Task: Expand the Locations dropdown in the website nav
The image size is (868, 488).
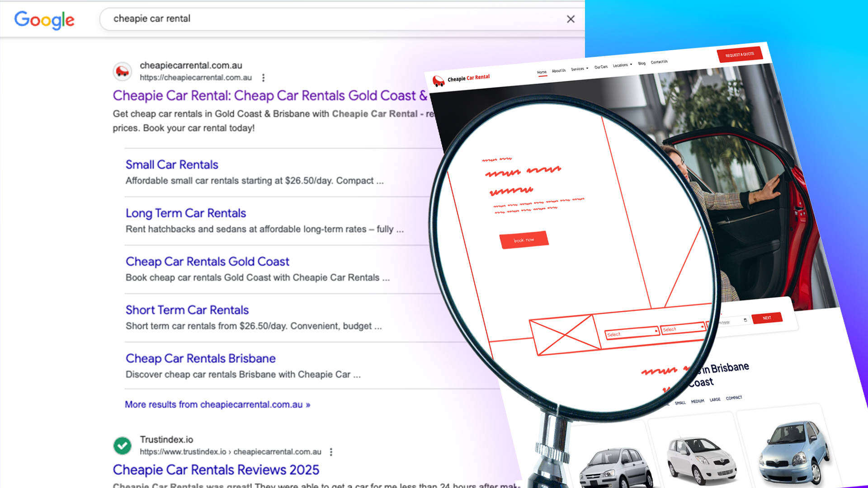Action: [x=622, y=65]
